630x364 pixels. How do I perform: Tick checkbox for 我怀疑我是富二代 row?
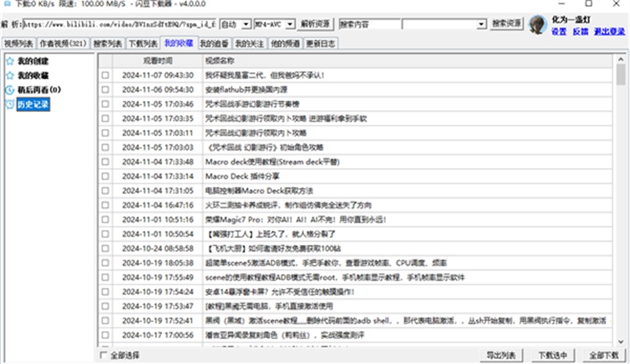coord(105,75)
